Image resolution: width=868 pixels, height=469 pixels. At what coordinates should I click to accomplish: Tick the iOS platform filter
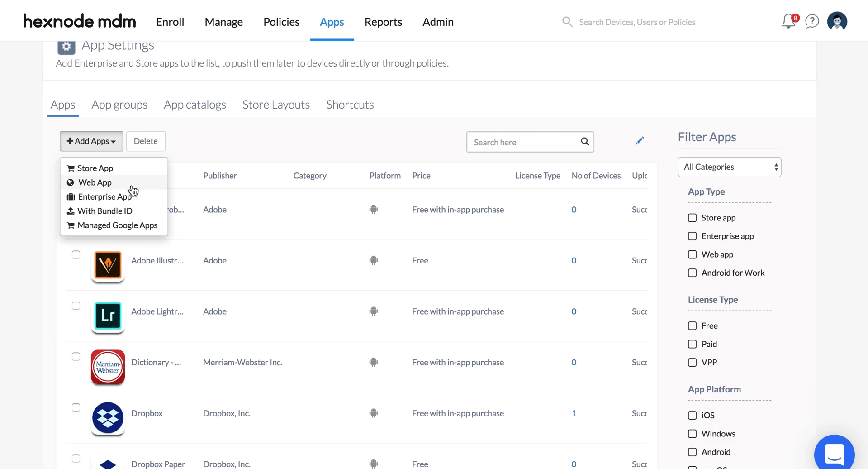click(692, 415)
